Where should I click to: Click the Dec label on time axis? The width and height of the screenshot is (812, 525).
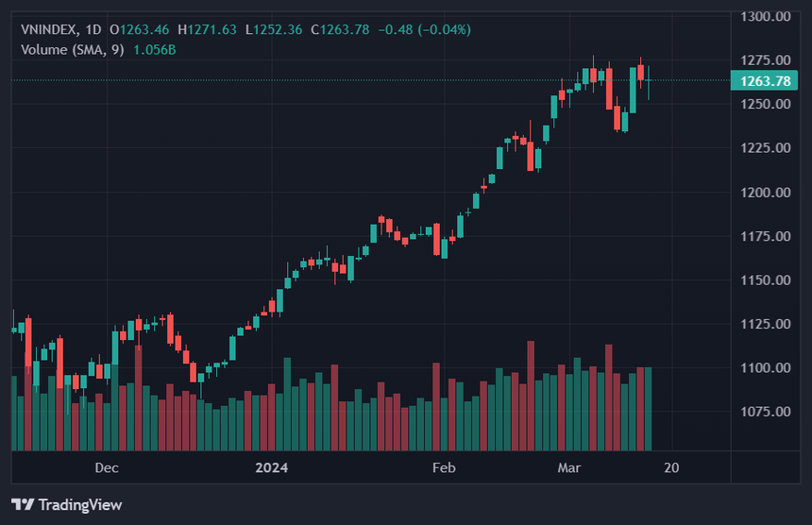click(107, 468)
